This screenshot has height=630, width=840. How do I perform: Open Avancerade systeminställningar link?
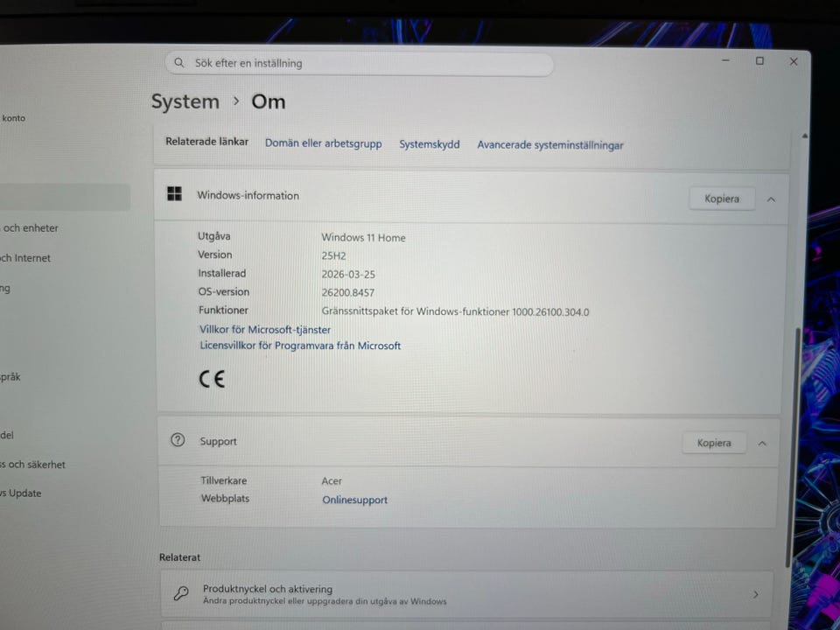(x=550, y=145)
